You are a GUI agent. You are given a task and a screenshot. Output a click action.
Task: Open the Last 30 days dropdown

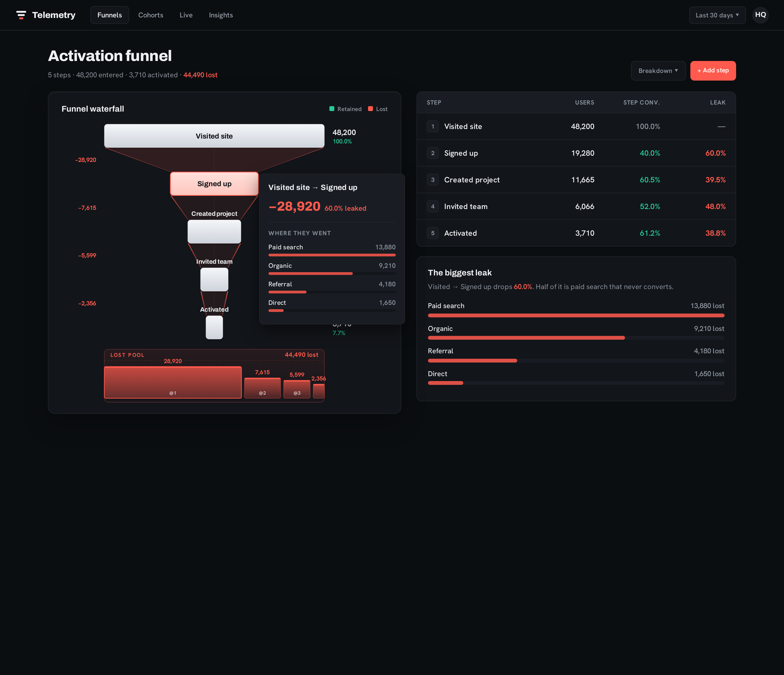[x=717, y=15]
